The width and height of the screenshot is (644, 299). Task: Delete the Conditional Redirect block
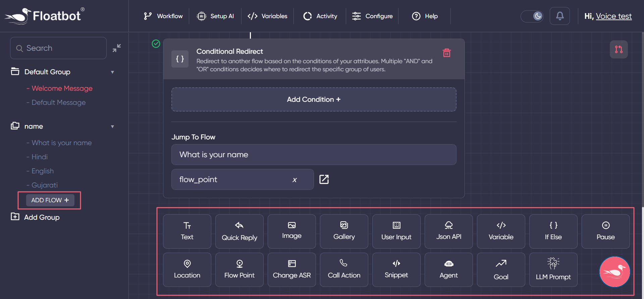tap(447, 53)
